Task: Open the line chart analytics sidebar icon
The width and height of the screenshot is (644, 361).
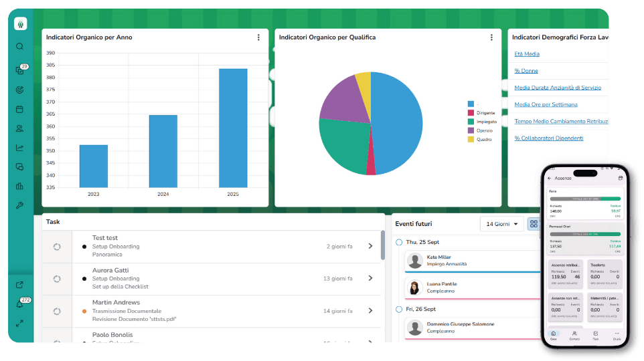Action: 19,148
